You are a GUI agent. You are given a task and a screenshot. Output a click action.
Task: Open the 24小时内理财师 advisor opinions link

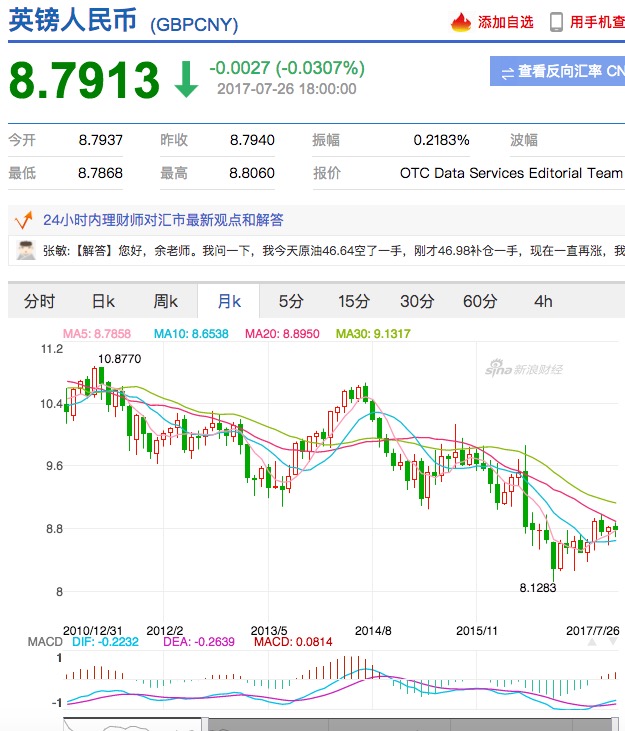(163, 220)
